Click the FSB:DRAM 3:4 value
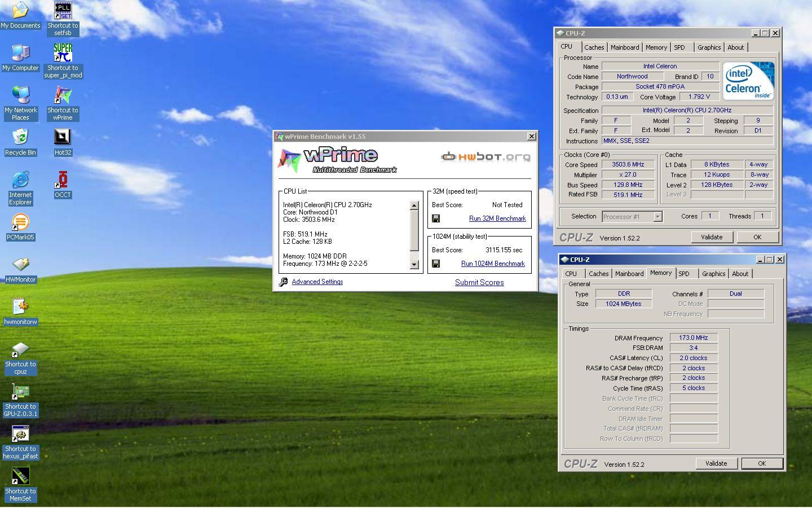 click(694, 348)
